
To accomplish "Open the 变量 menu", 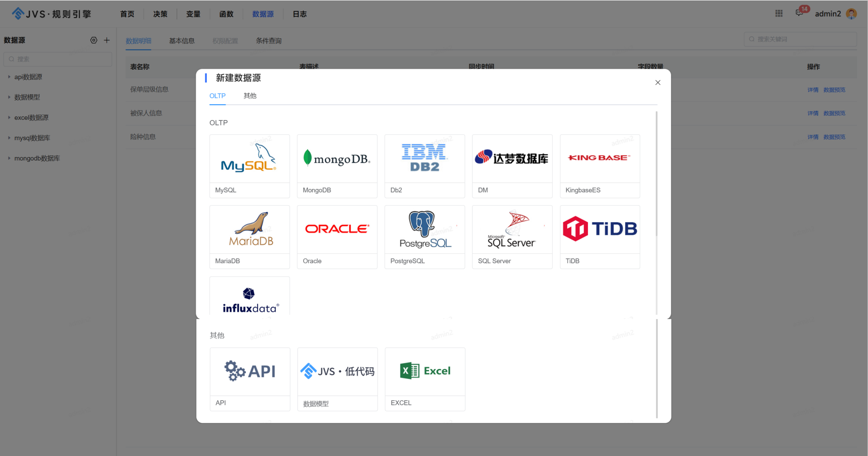I will click(x=193, y=14).
